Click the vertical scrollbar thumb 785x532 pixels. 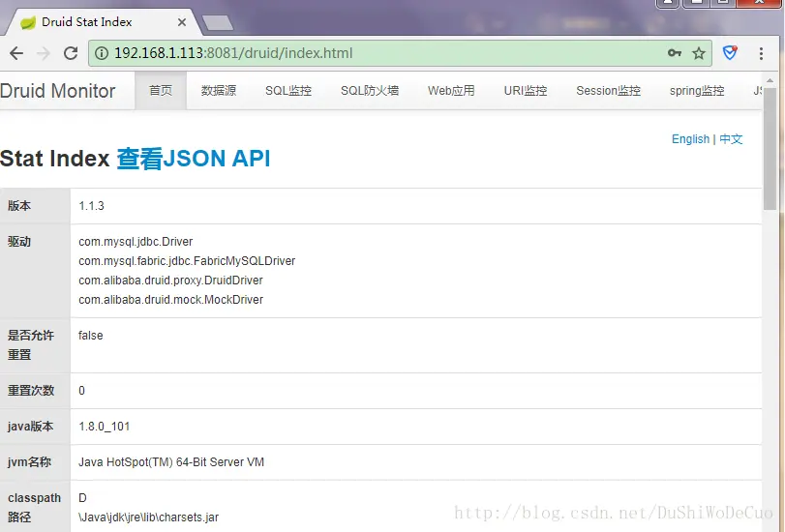pyautogui.click(x=770, y=149)
